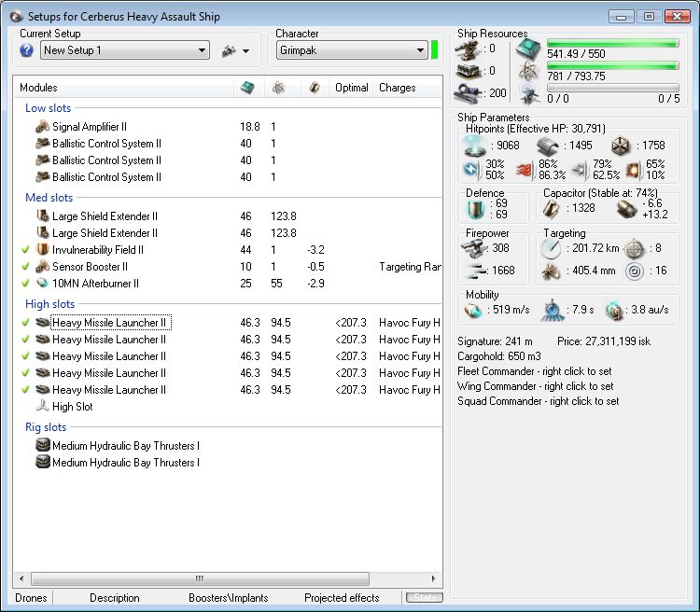This screenshot has width=700, height=612.
Task: Select second Medium Hydraulic Bay Thrusters I
Action: (x=126, y=463)
